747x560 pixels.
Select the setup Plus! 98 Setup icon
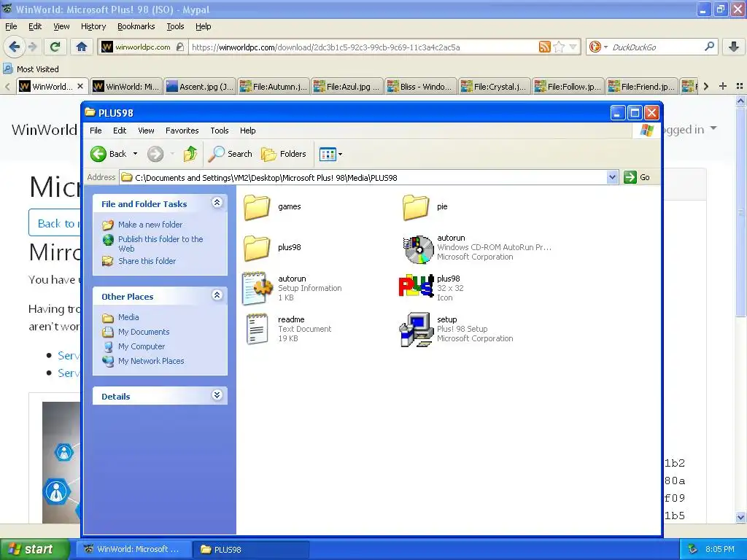[x=416, y=330]
